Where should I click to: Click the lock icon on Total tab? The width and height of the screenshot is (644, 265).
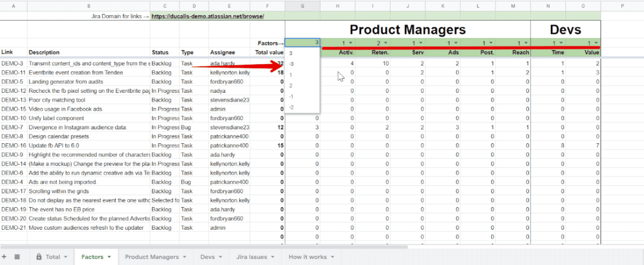39,257
